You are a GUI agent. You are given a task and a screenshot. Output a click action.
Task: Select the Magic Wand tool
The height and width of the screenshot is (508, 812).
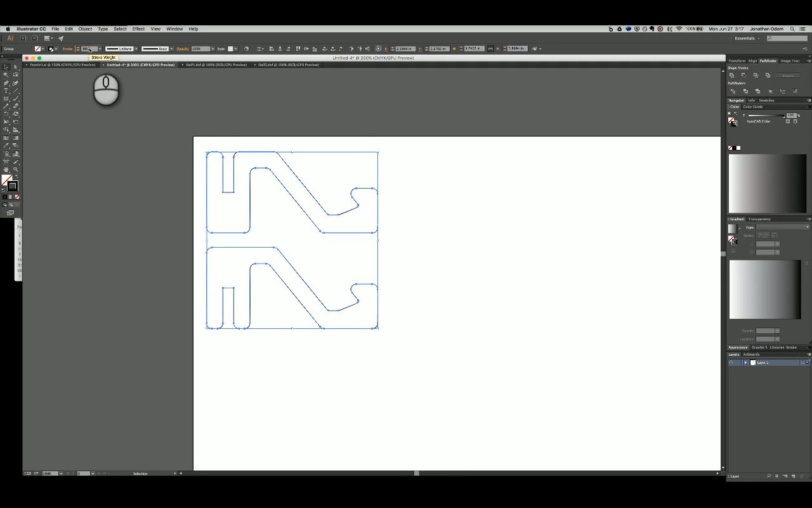click(6, 75)
